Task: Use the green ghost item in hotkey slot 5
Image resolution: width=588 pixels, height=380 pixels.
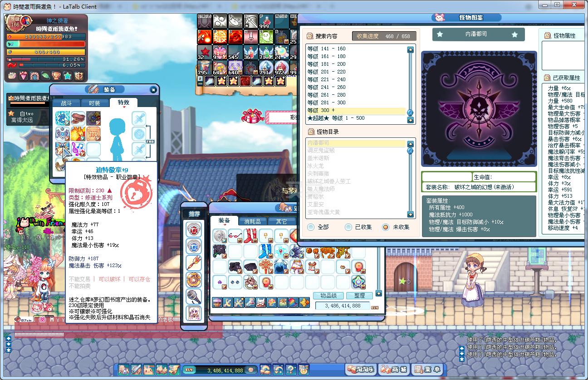Action: pos(266,37)
